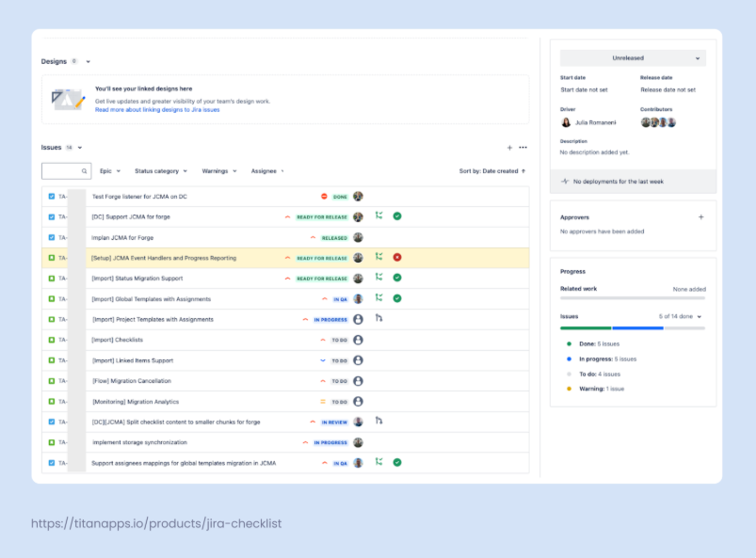Screen dimensions: 756x558
Task: Click the branch icon on Support JCMA for forge row
Action: click(378, 215)
